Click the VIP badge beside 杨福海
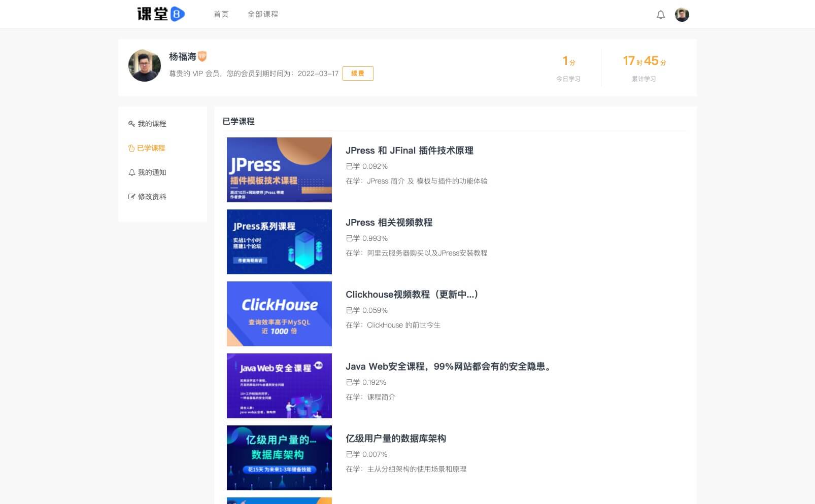 tap(202, 56)
